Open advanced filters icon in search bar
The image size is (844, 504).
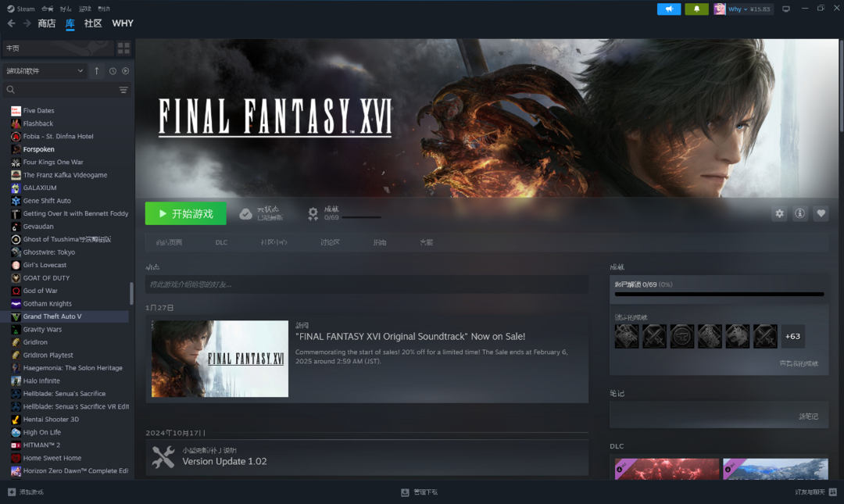point(123,90)
